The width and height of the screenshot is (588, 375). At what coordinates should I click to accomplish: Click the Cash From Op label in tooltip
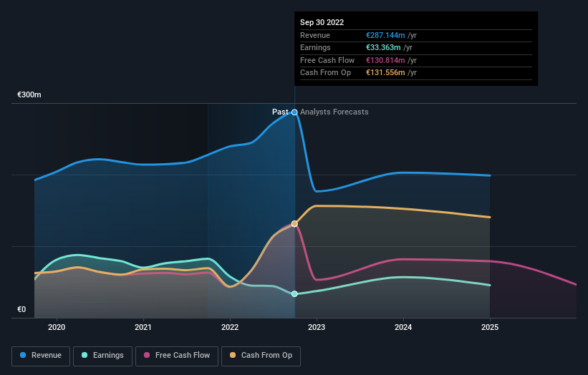(x=325, y=73)
